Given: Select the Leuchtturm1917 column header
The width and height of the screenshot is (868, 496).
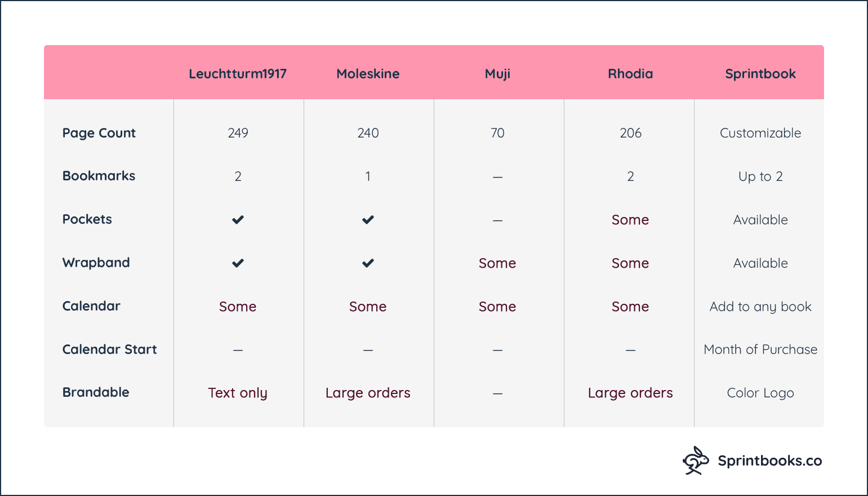Looking at the screenshot, I should 238,74.
